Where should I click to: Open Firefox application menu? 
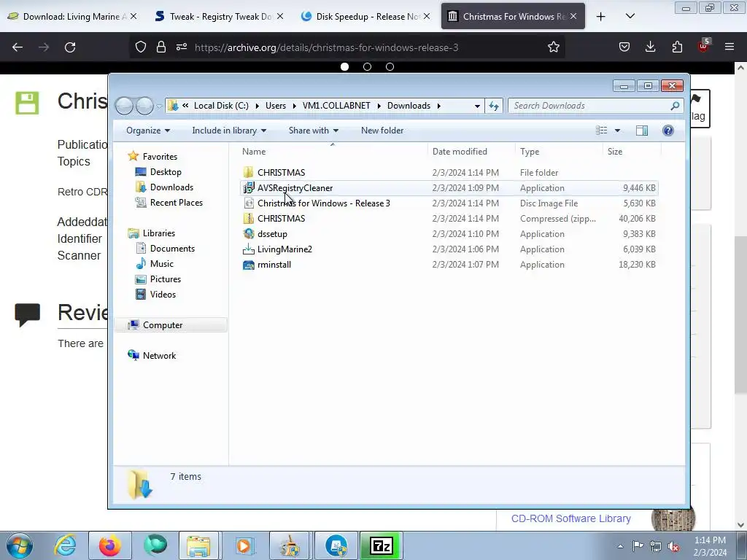point(729,47)
